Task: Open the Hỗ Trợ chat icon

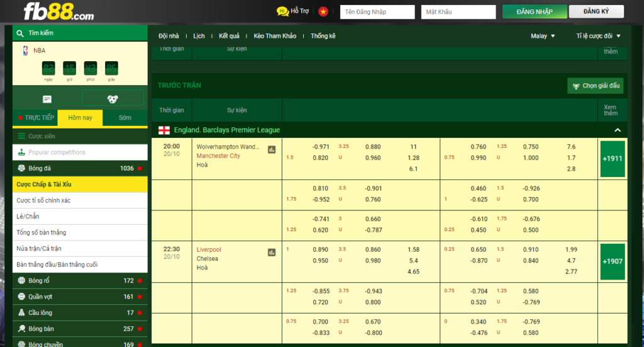Action: click(282, 11)
